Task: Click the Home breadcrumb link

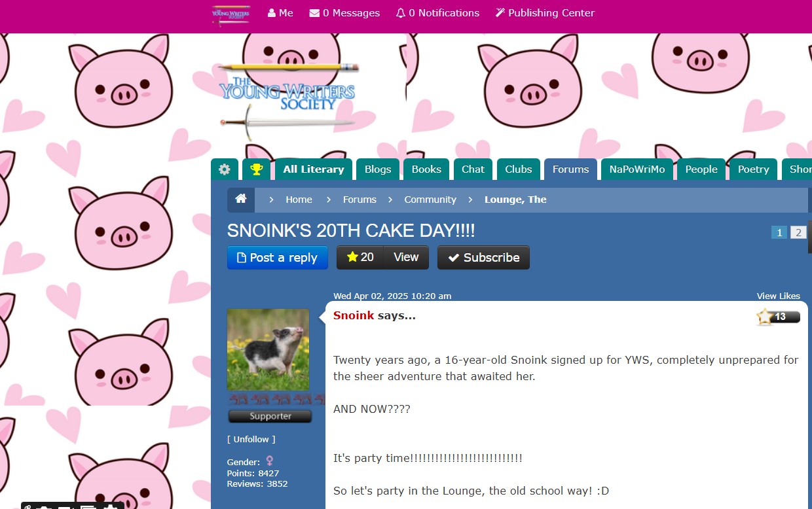Action: pyautogui.click(x=299, y=200)
